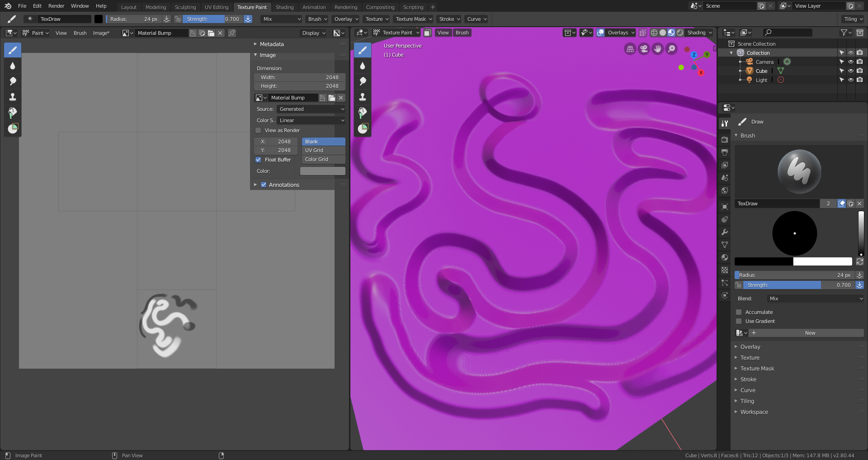This screenshot has height=460, width=868.
Task: Open the Color Space dropdown showing Linear
Action: click(x=311, y=120)
